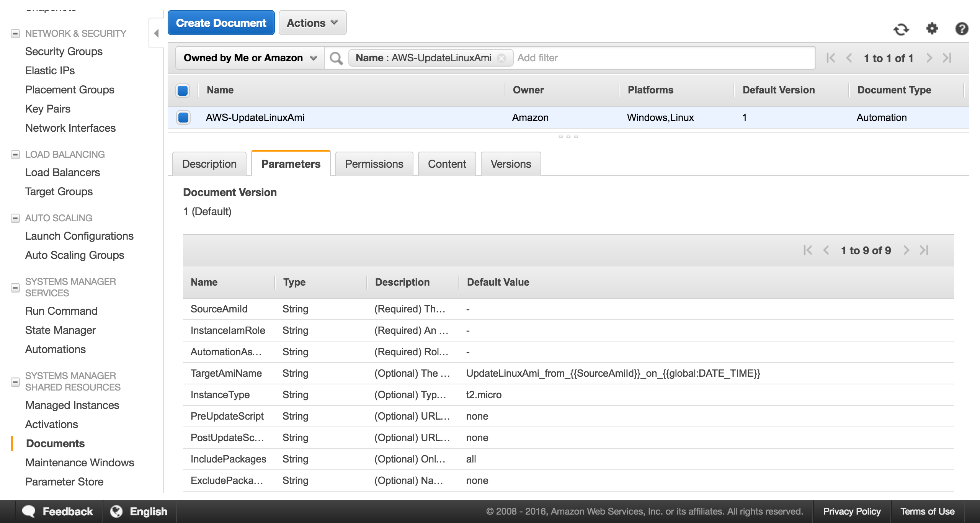Sort by Document Type column header

click(894, 90)
